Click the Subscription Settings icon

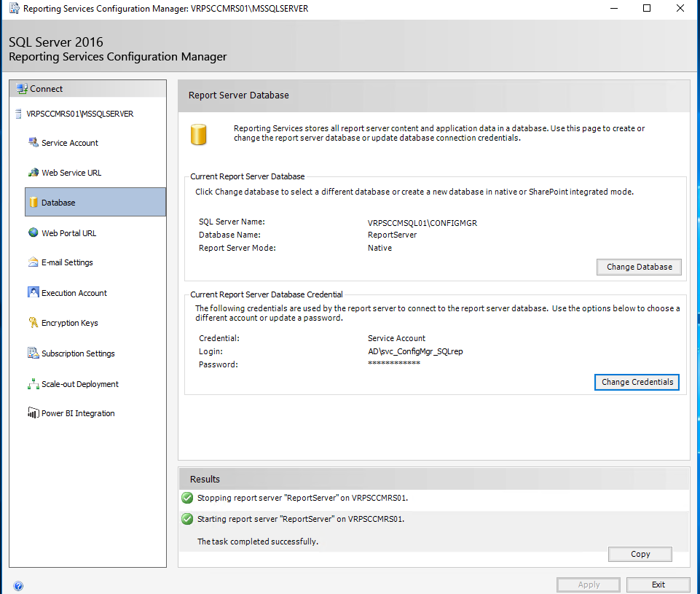34,353
